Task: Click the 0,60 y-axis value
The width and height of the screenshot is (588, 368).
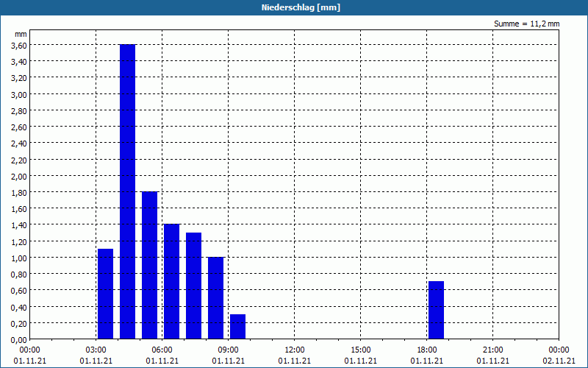Action: (19, 290)
